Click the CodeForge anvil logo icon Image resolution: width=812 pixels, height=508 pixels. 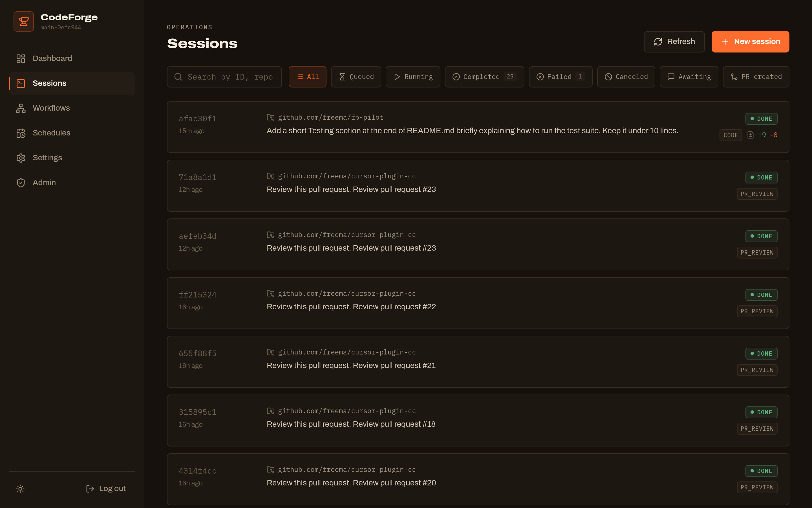tap(23, 21)
